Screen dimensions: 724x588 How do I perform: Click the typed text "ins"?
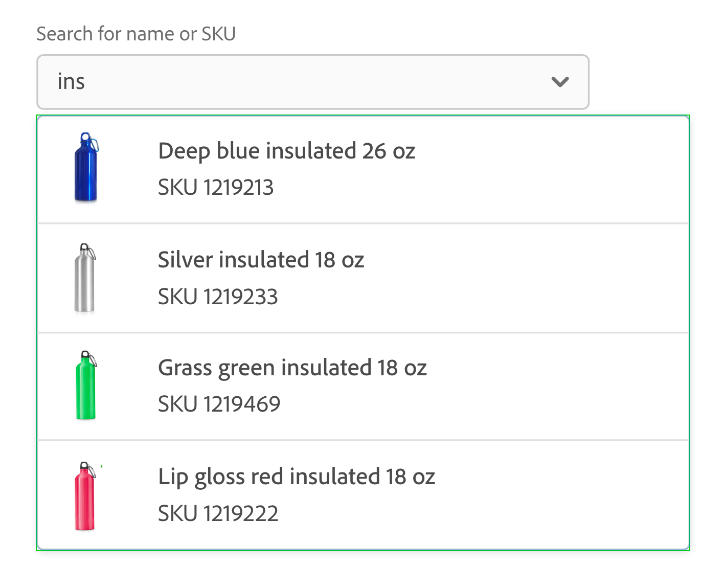pyautogui.click(x=71, y=82)
